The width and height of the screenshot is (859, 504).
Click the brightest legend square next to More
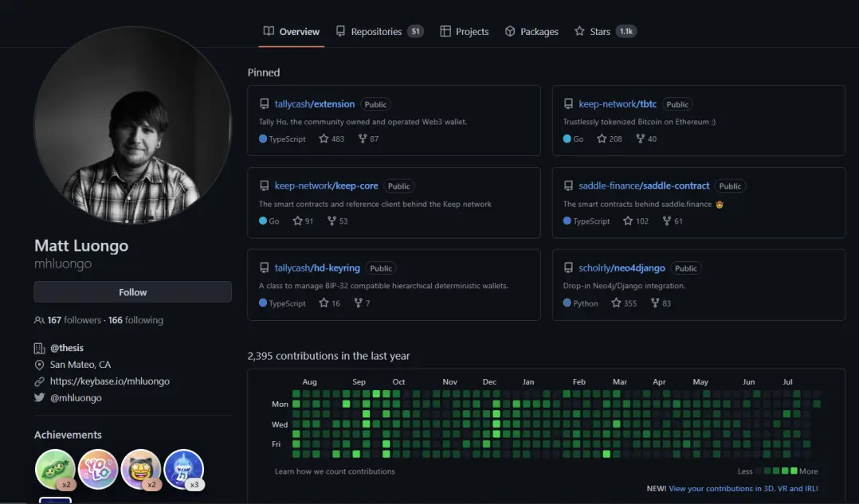tap(794, 471)
